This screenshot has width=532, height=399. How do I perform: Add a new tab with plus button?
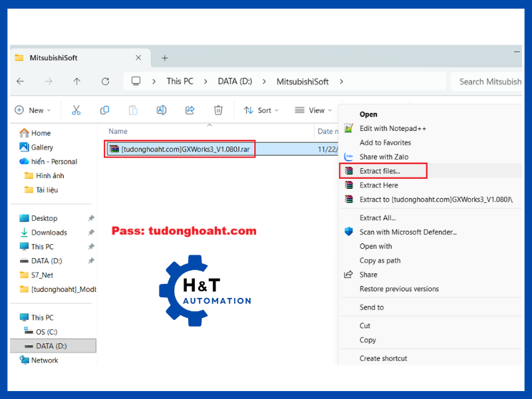(165, 58)
